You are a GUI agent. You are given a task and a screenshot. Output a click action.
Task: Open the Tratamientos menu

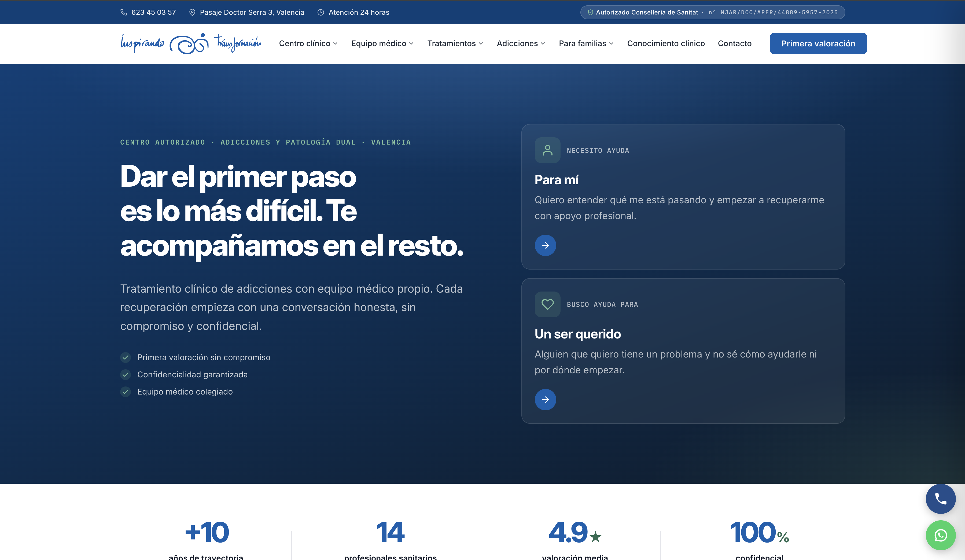[x=455, y=44]
